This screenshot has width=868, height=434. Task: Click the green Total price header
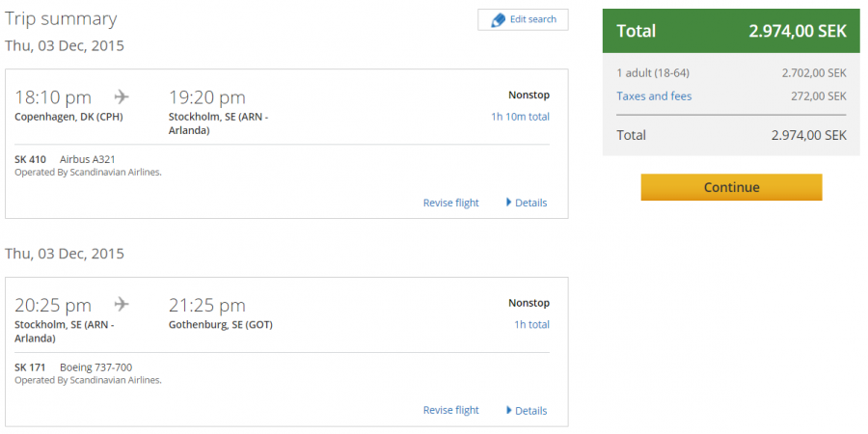(x=730, y=31)
